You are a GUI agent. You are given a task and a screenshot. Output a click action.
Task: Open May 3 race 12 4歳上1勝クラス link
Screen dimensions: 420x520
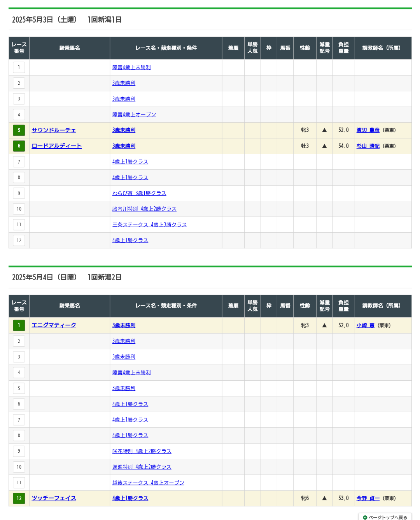(x=130, y=240)
